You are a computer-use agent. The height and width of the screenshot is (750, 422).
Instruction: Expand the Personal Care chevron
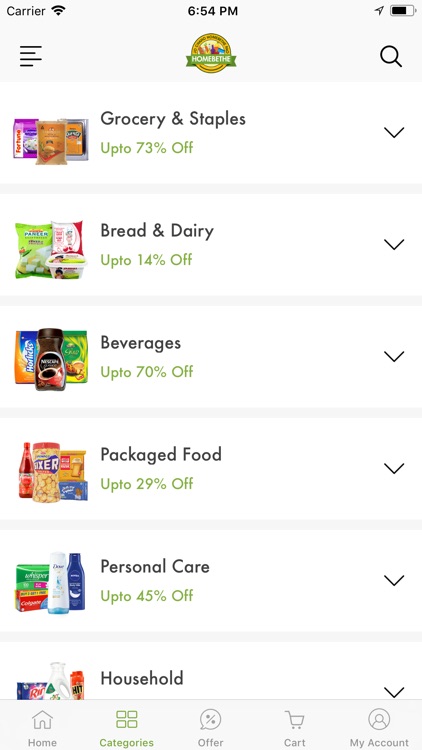pyautogui.click(x=394, y=580)
